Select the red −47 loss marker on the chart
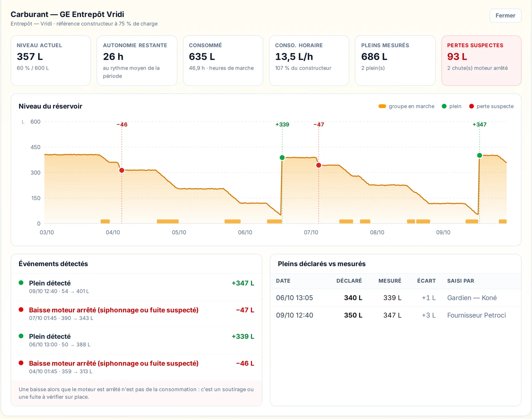The image size is (532, 419). coord(319,165)
